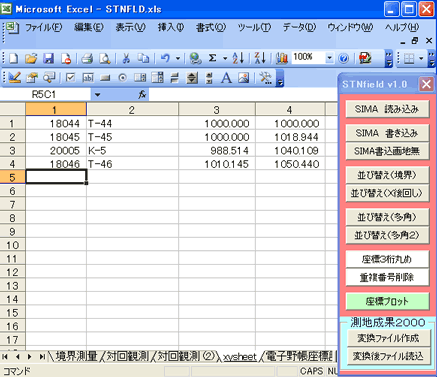Expand the Name Box dropdown arrow
Screen dimensions: 437x377
coord(97,95)
